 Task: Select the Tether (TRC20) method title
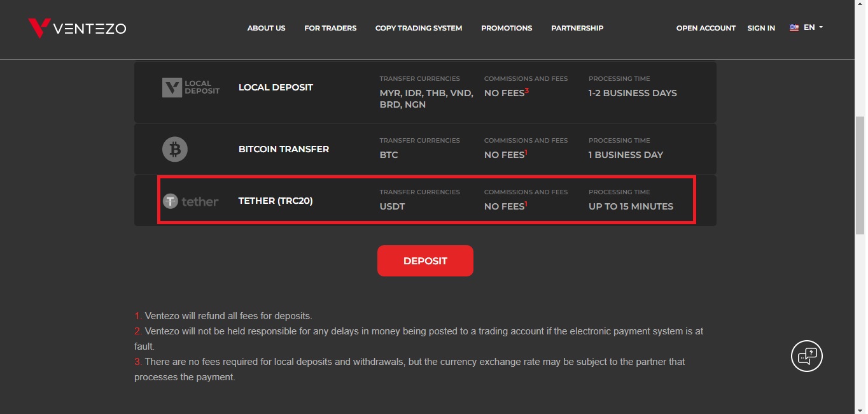(x=276, y=201)
